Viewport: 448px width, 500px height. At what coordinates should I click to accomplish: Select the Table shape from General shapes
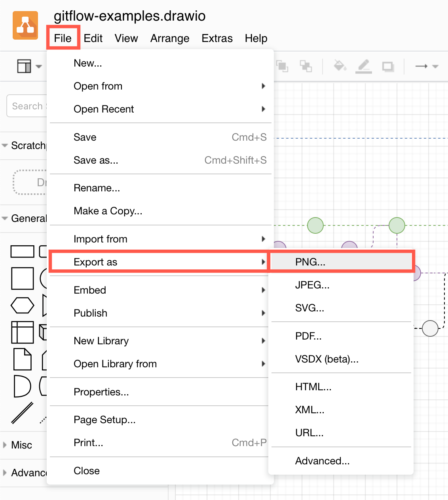(22, 332)
